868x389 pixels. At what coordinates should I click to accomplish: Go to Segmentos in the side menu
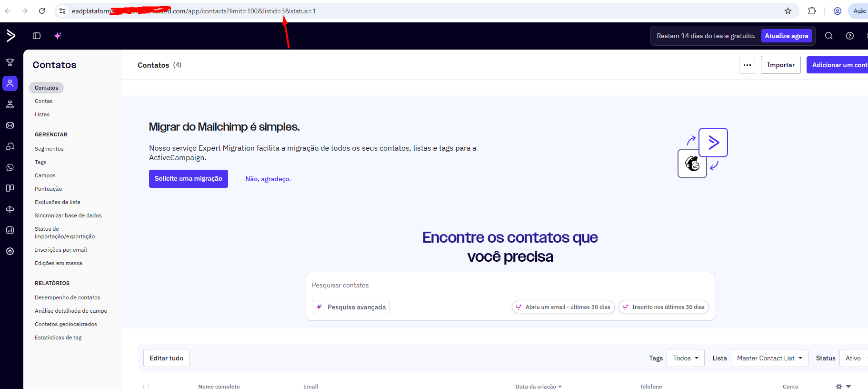[49, 149]
